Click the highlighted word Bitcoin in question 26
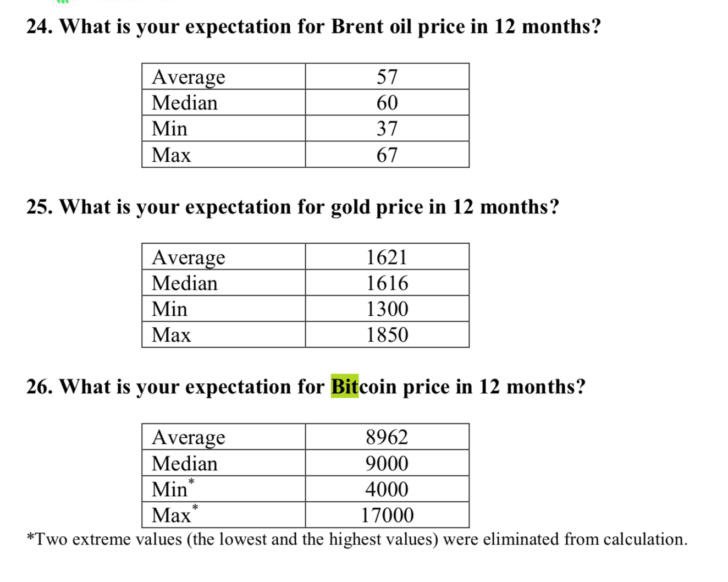Viewport: 728px width, 582px height. (363, 386)
